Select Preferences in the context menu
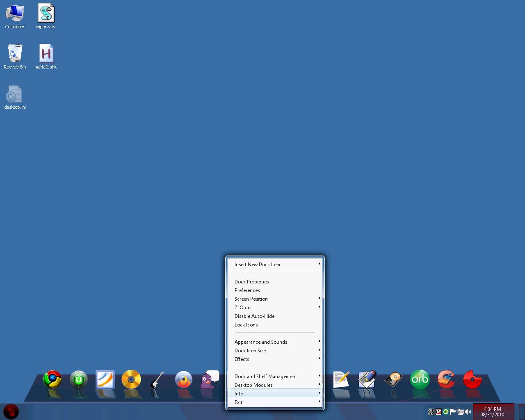The width and height of the screenshot is (525, 420). point(247,290)
